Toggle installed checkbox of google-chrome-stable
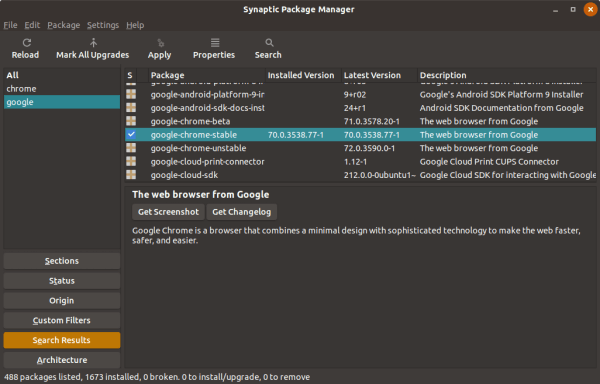The height and width of the screenshot is (384, 600). tap(131, 134)
